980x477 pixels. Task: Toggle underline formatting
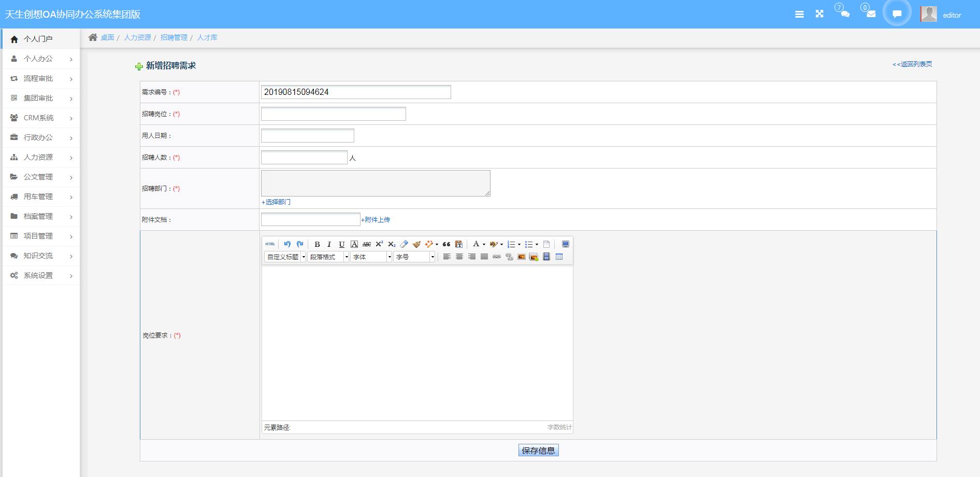coord(342,244)
